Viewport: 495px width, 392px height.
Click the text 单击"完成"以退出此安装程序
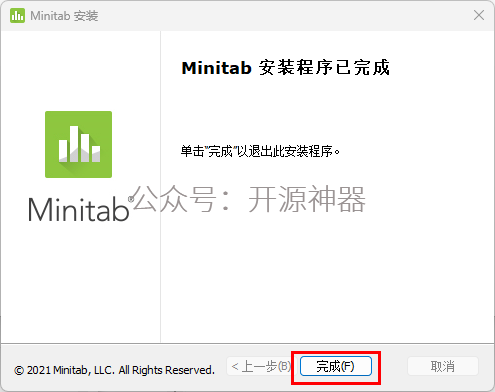point(260,151)
